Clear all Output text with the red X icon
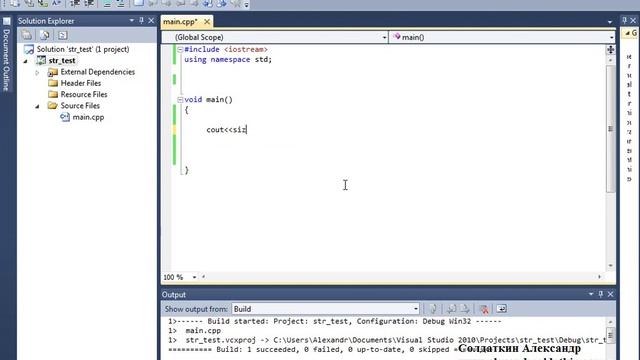This screenshot has width=640, height=360. point(484,309)
